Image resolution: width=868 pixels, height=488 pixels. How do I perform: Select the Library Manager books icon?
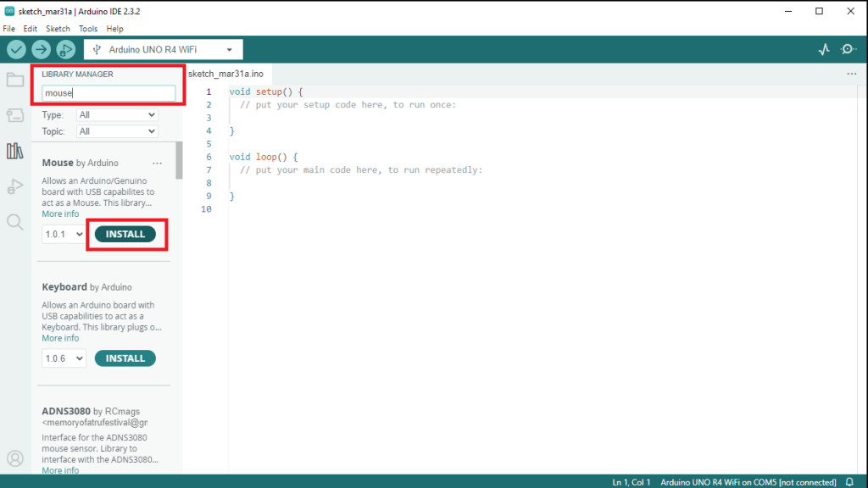(15, 151)
